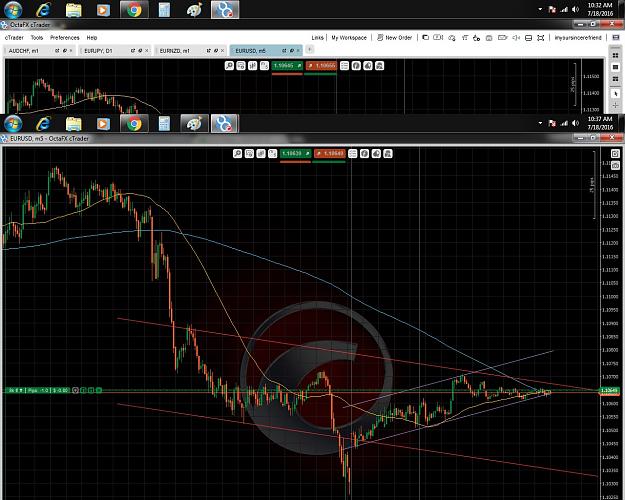Click the list icon beside Buy 1.10649

(353, 154)
